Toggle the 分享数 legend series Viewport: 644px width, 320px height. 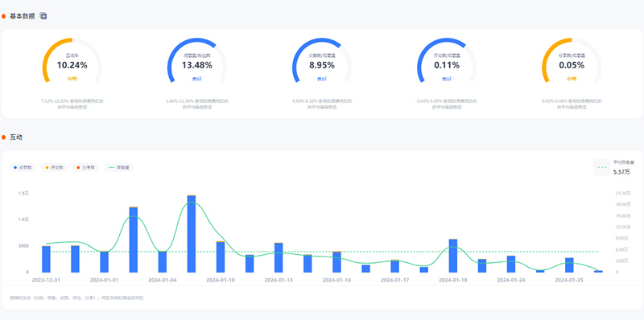[85, 167]
